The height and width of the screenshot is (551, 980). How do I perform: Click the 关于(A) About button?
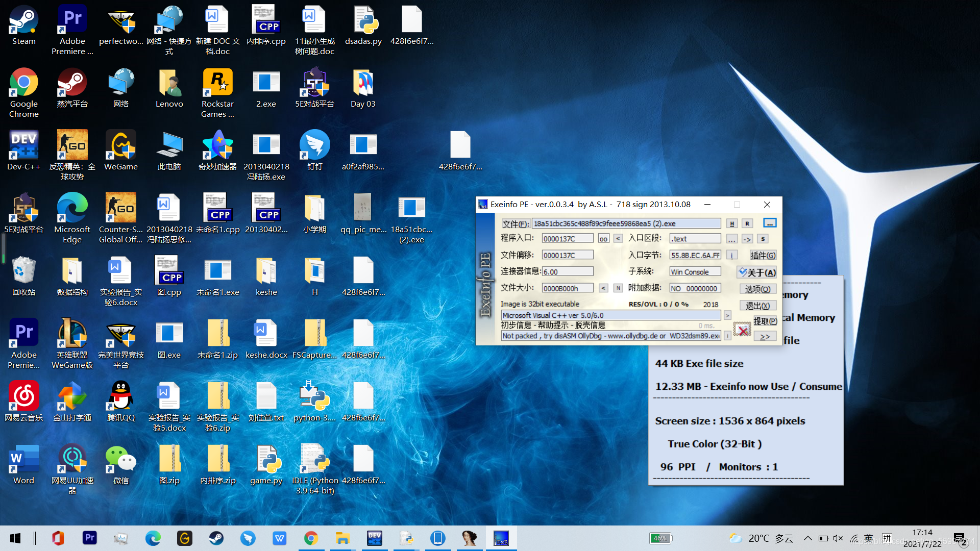tap(757, 272)
